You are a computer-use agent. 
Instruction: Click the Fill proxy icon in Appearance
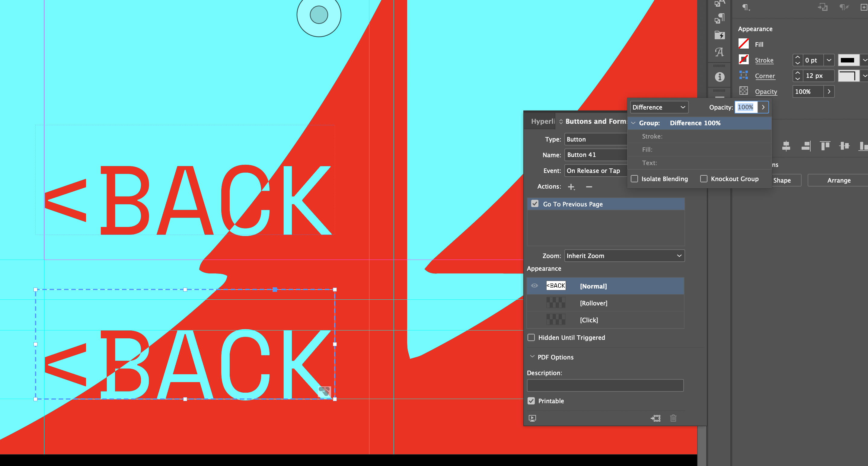tap(744, 44)
